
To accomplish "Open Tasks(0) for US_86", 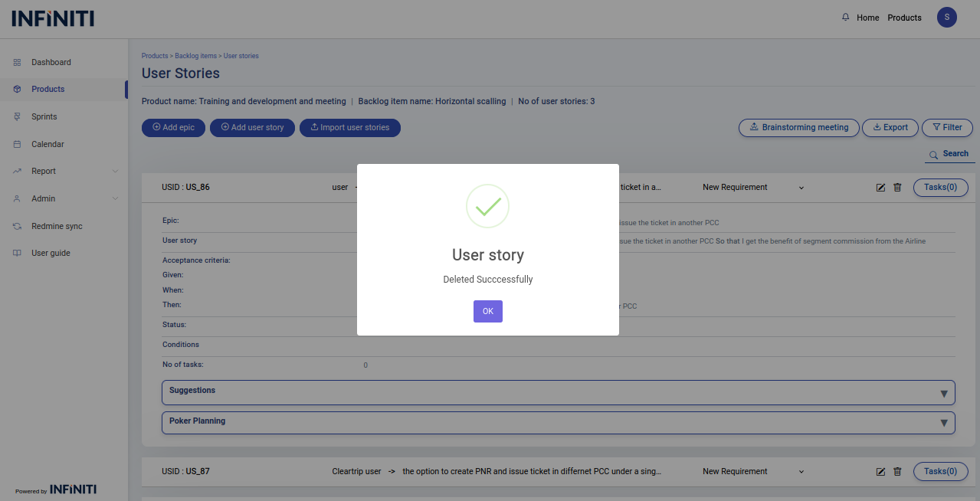I will tap(940, 188).
